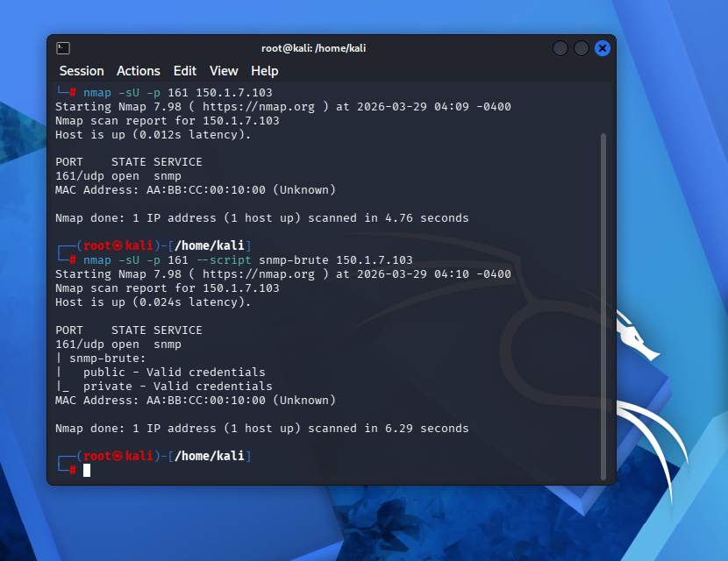Maximize the terminal window
The image size is (728, 561).
click(x=582, y=48)
